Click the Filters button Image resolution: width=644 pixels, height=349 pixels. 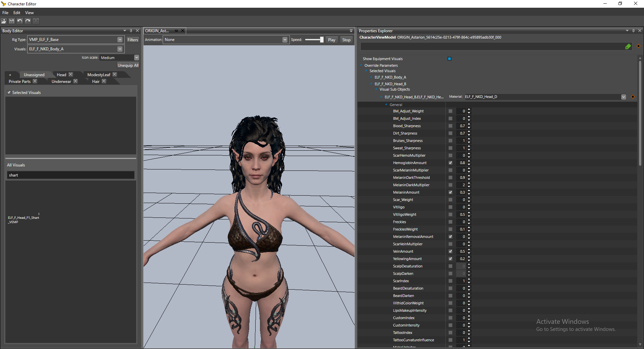(x=132, y=40)
